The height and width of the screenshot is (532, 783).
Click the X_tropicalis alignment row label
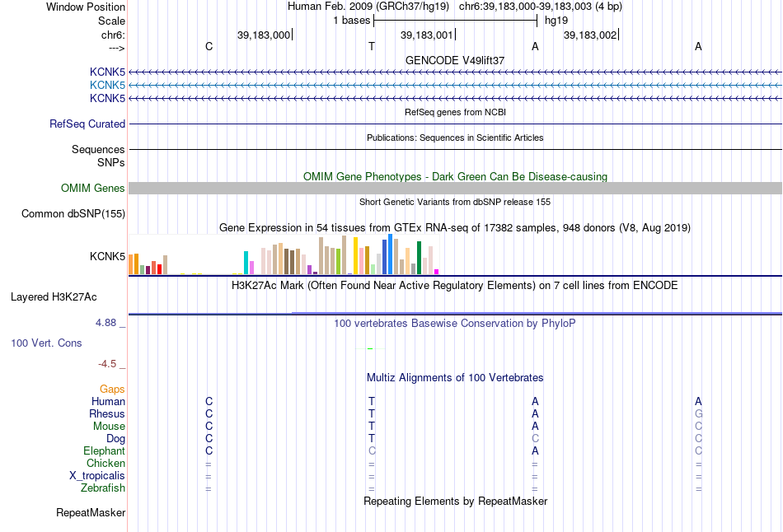97,476
